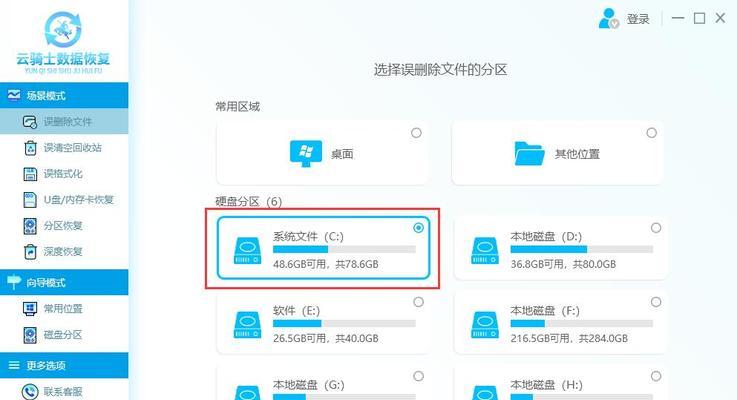Select 误格式化 recovery option
The image size is (737, 400).
(x=64, y=174)
